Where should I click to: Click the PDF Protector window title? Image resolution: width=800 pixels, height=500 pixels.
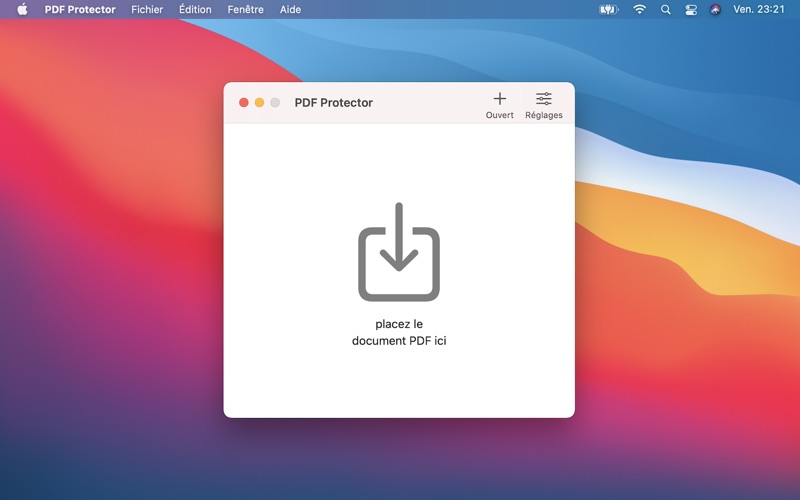point(334,103)
